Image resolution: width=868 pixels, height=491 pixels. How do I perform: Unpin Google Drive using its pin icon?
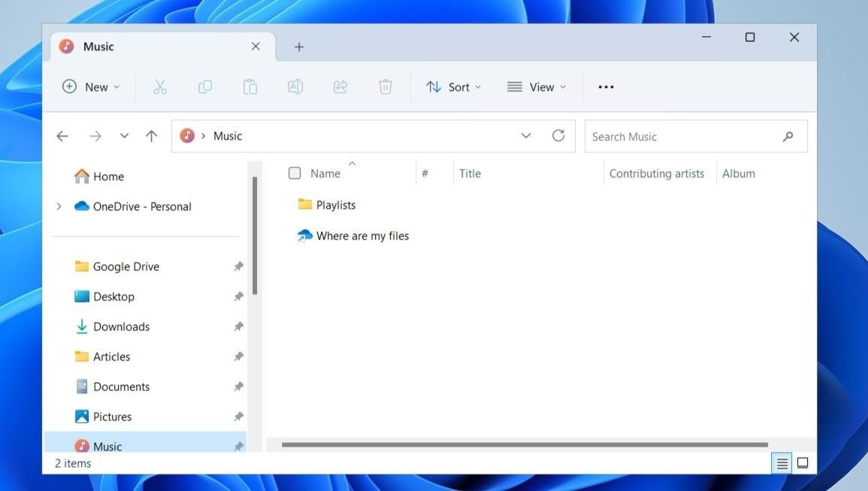(x=238, y=267)
